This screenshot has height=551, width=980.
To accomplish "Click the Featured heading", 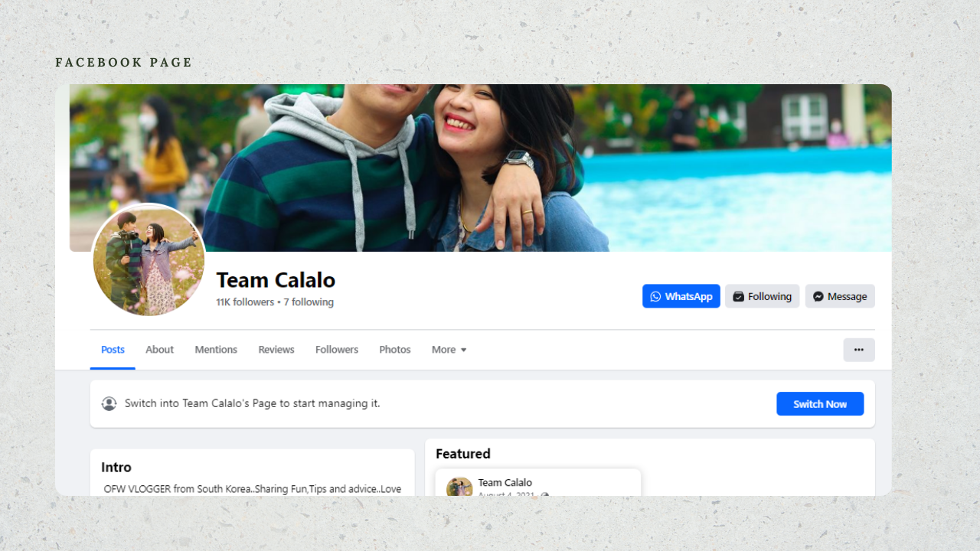I will click(x=463, y=454).
